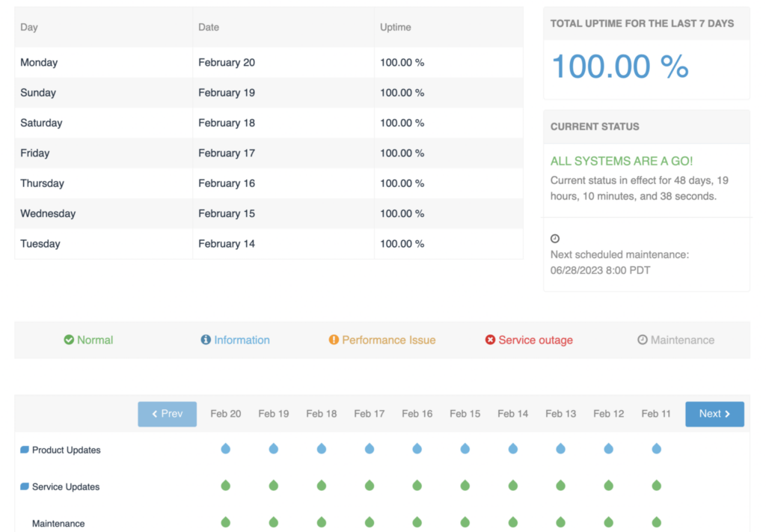Viewport: 766px width, 532px height.
Task: Toggle the Maintenance status droplet for Feb 11
Action: click(656, 522)
